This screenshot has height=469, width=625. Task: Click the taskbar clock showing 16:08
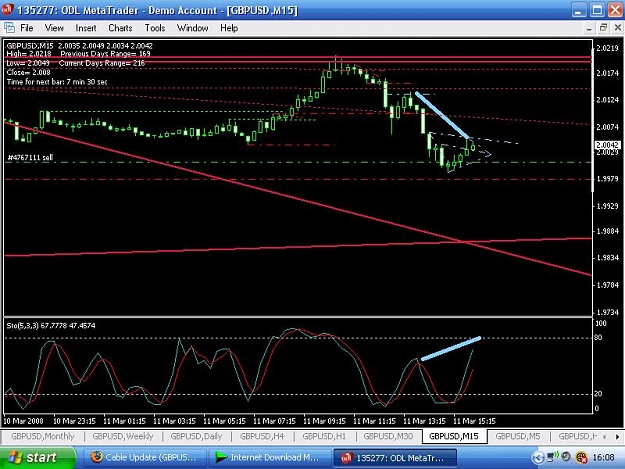pyautogui.click(x=603, y=457)
